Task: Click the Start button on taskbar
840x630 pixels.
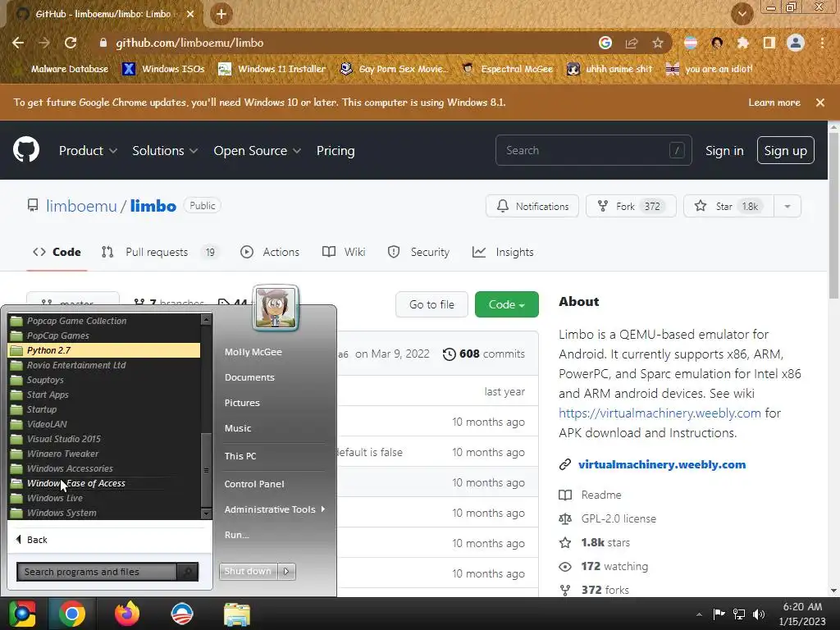Action: pyautogui.click(x=22, y=614)
